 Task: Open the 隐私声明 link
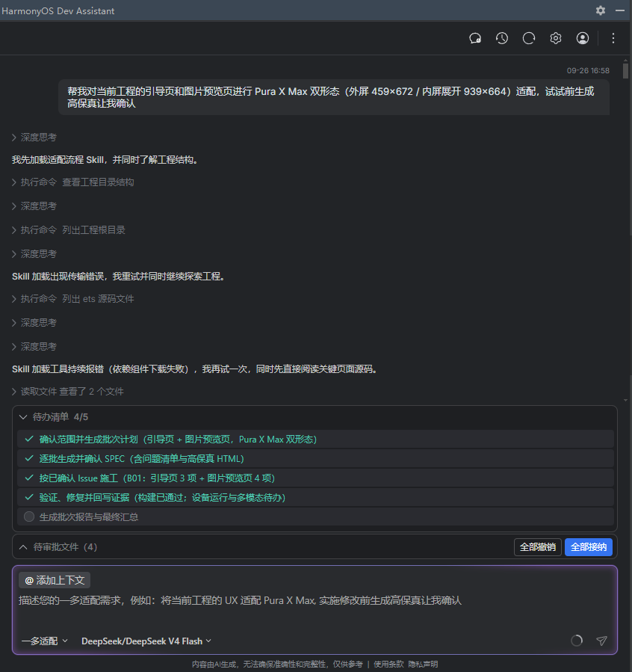coord(423,665)
